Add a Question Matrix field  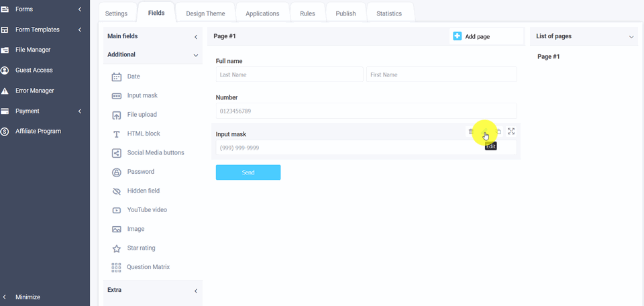[x=148, y=267]
